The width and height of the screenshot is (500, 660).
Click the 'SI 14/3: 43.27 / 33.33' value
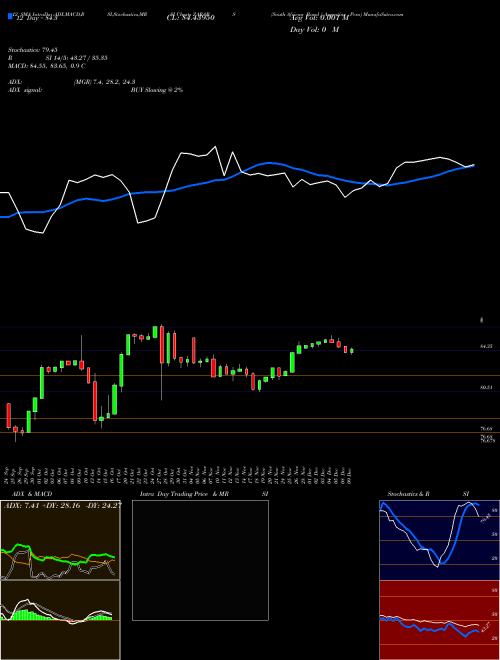coord(77,58)
